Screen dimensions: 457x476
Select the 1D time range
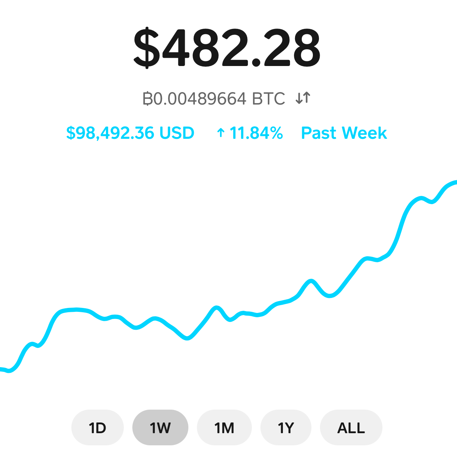(x=97, y=427)
